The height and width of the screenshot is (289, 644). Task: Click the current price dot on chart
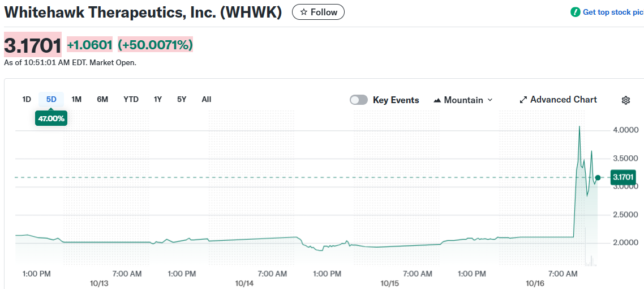coord(598,178)
